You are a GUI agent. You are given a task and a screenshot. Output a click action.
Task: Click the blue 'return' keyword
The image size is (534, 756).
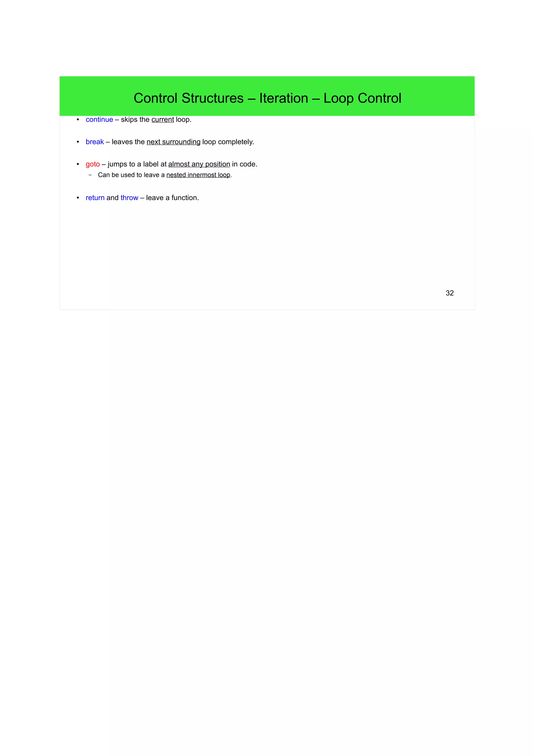pos(95,198)
